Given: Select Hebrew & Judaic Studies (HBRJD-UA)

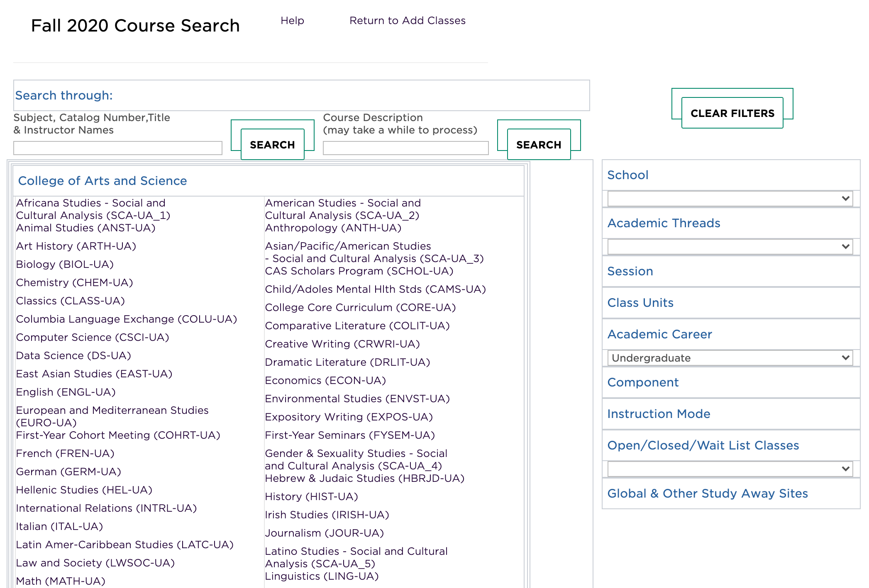Looking at the screenshot, I should click(x=365, y=479).
